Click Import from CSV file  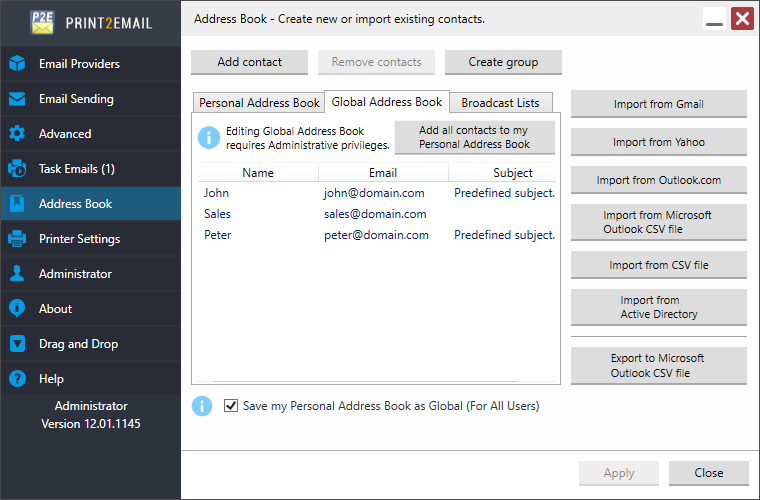coord(659,265)
